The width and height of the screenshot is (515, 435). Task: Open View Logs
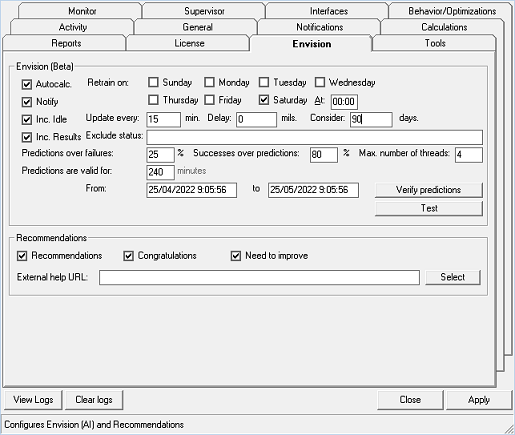[33, 400]
